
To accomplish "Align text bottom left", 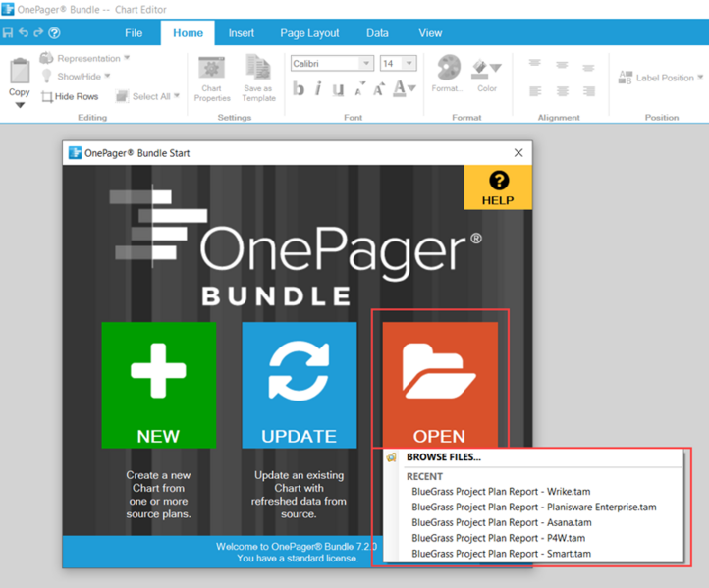I will [x=535, y=91].
